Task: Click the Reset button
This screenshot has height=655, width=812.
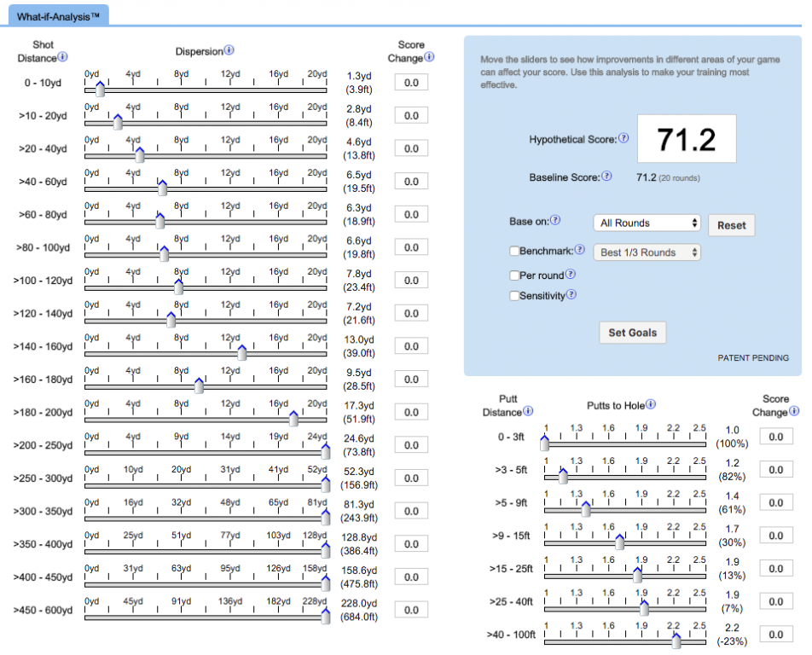Action: (731, 225)
